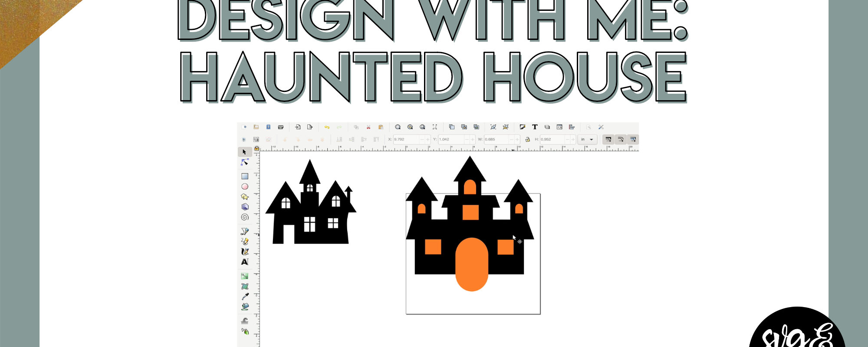Redo the last undone action

[x=339, y=127]
